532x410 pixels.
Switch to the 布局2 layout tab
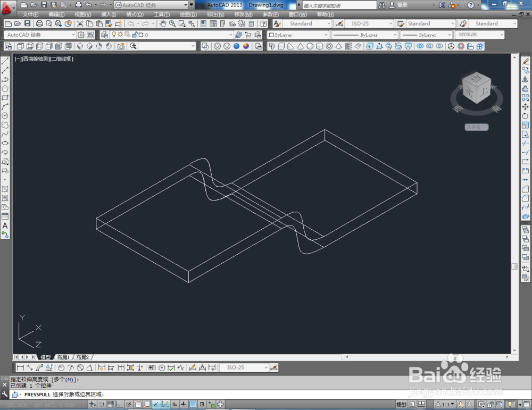82,357
